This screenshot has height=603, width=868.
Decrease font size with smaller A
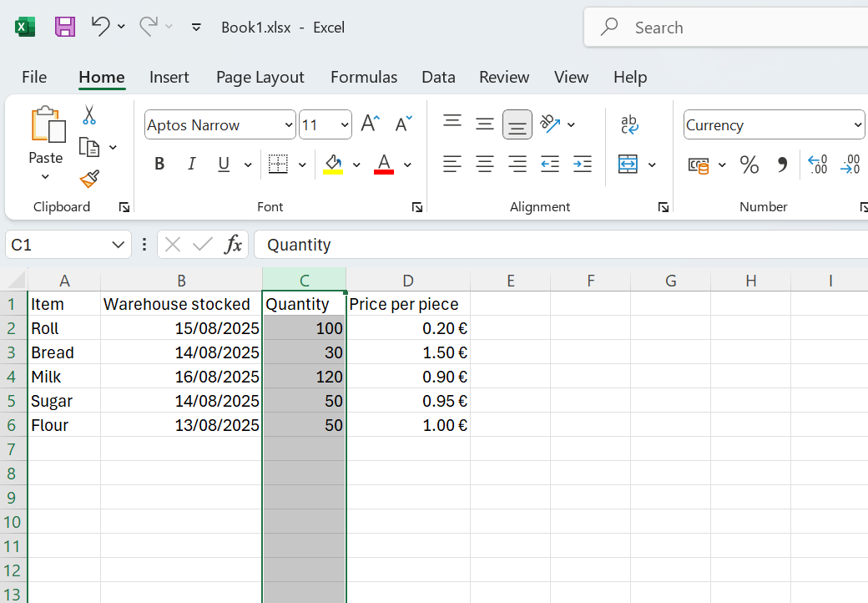point(404,123)
